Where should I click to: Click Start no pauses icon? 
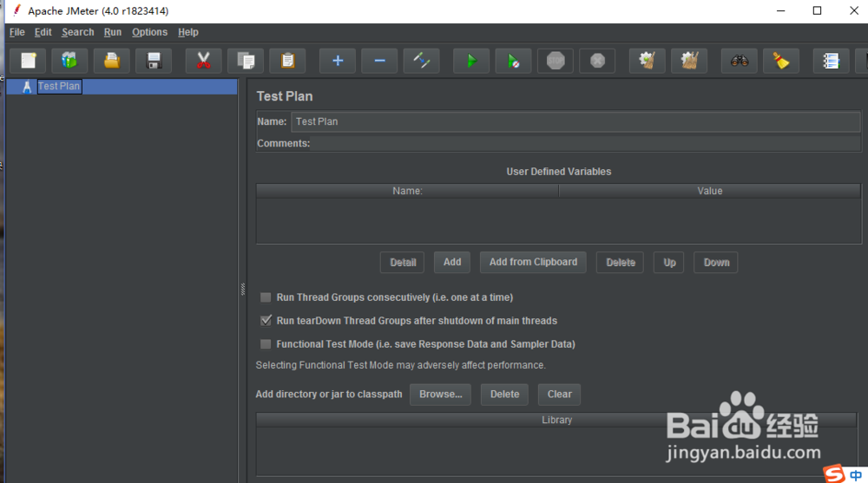514,61
